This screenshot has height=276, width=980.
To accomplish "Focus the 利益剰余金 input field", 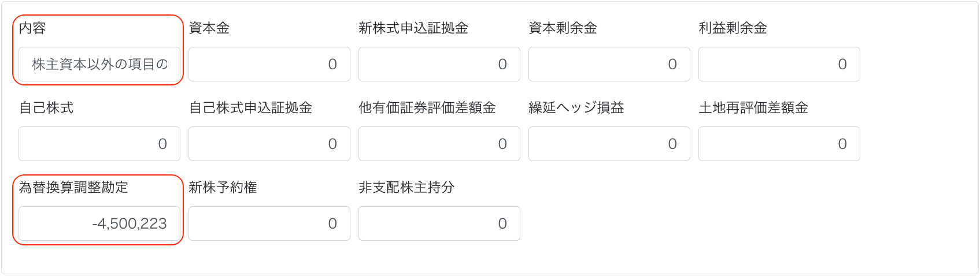I will (x=779, y=64).
